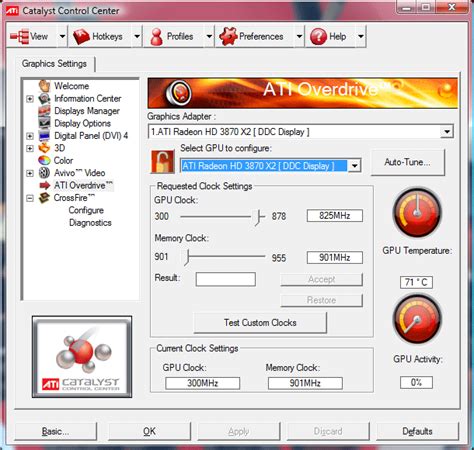Expand the 3D tree node
The width and height of the screenshot is (474, 450).
30,148
